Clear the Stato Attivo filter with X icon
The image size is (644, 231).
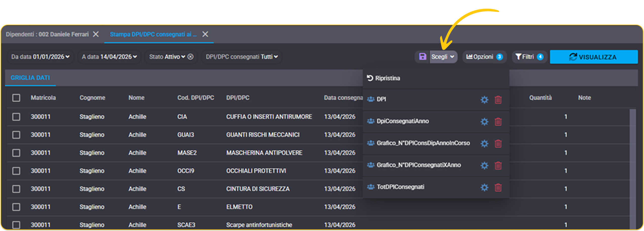point(191,57)
